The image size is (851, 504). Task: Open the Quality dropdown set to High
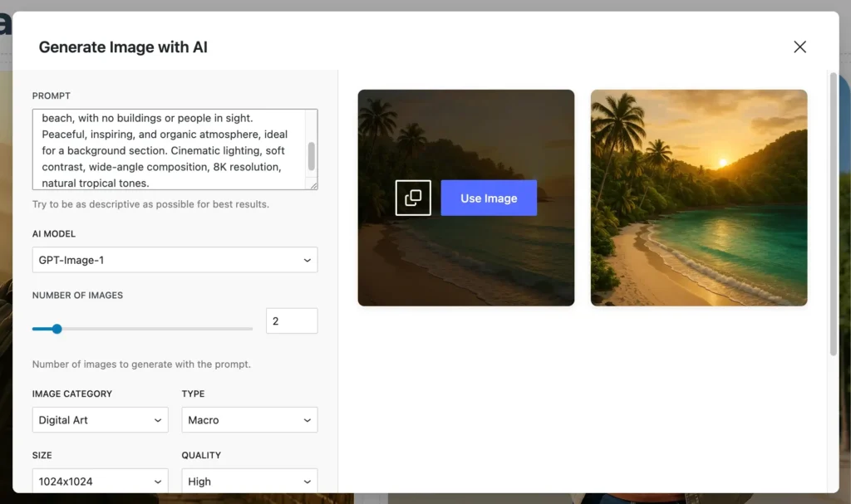(x=249, y=482)
